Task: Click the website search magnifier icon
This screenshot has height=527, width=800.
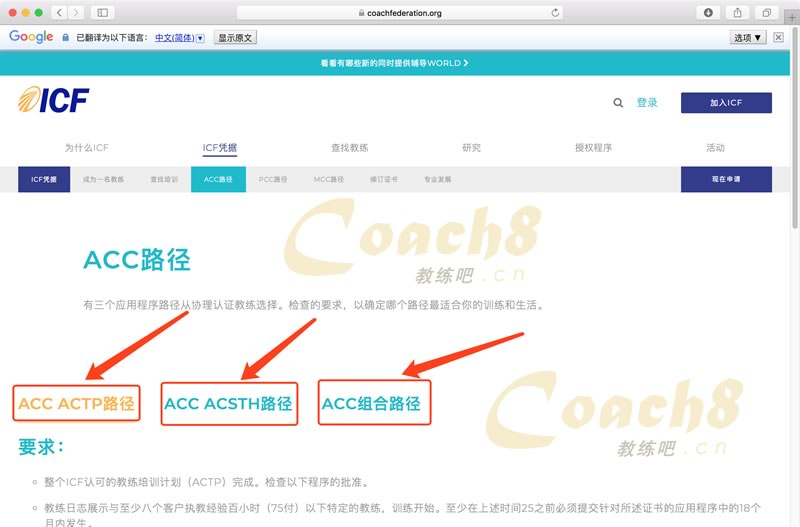Action: click(x=618, y=102)
